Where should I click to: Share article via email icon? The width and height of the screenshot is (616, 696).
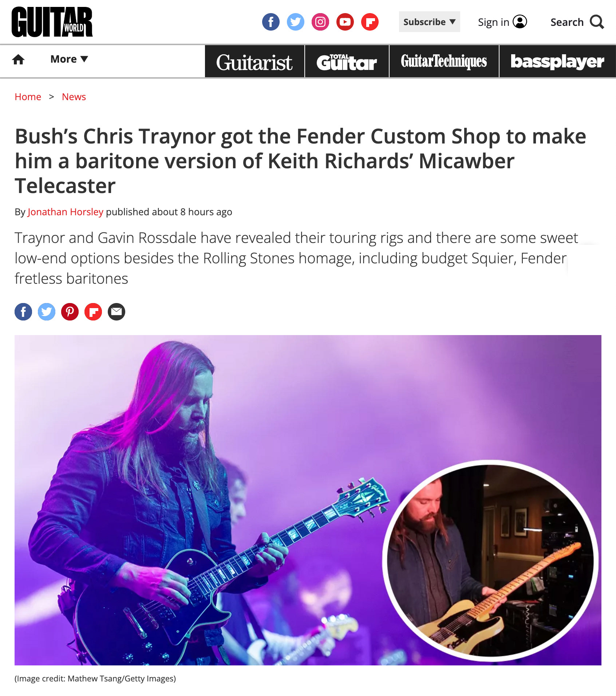pos(117,312)
